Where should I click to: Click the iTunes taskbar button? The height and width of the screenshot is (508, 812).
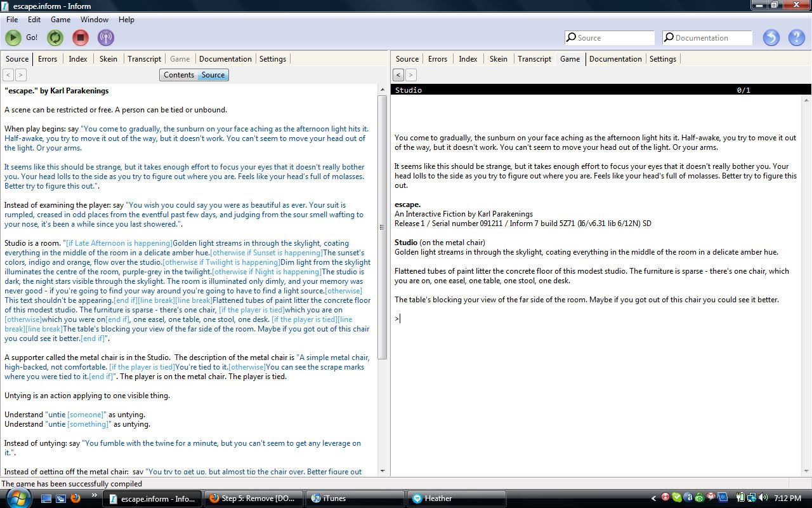pyautogui.click(x=355, y=498)
